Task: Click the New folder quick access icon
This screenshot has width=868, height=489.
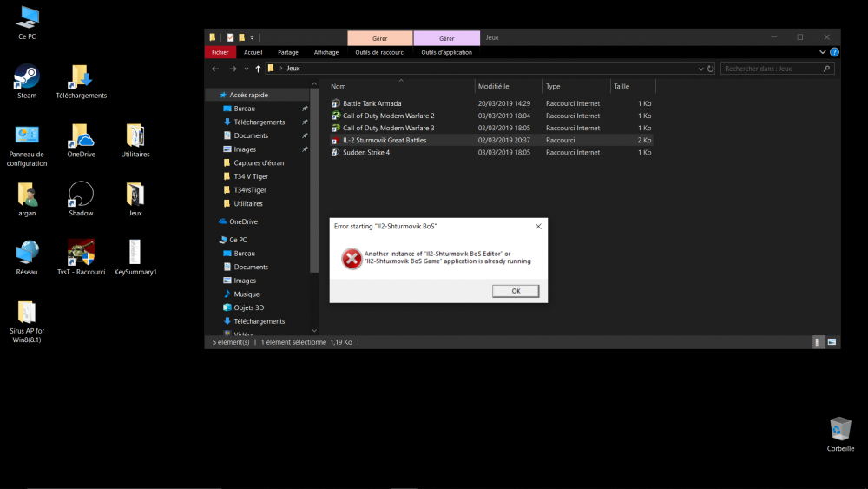Action: pyautogui.click(x=242, y=37)
